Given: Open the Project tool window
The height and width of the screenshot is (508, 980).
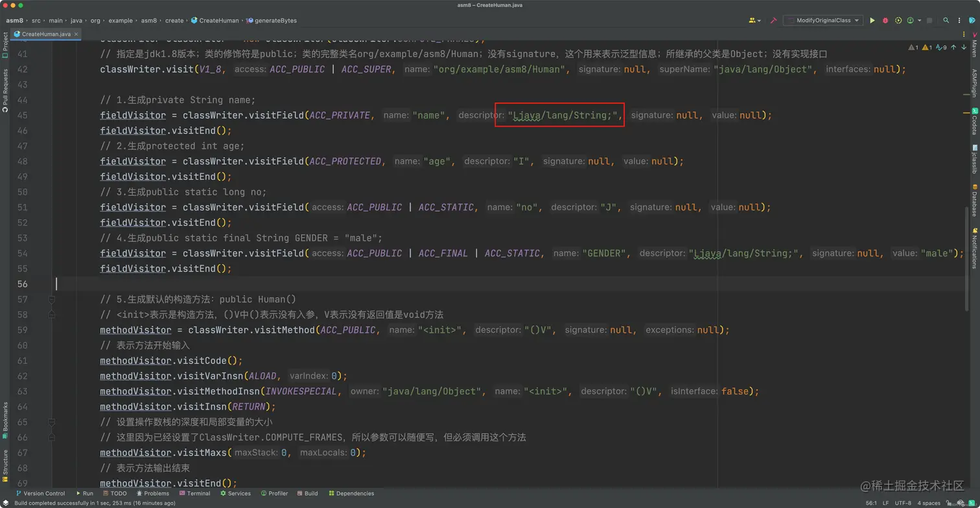Looking at the screenshot, I should [x=5, y=45].
